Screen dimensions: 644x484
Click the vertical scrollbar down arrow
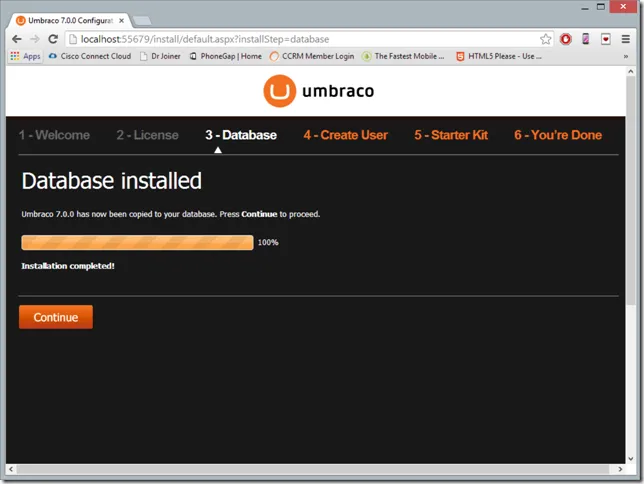(x=630, y=459)
